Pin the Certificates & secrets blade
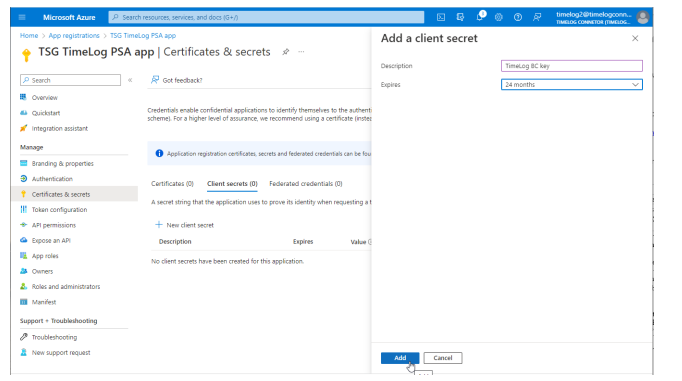The width and height of the screenshot is (682, 381). pos(285,52)
